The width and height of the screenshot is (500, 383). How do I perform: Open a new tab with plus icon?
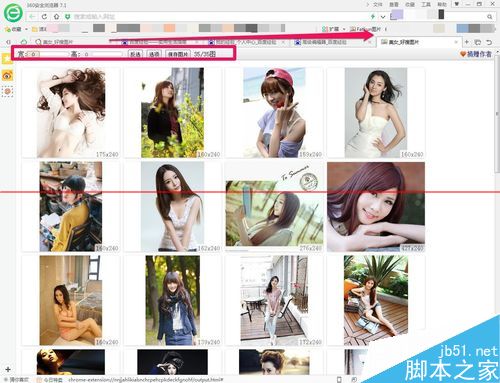[467, 42]
